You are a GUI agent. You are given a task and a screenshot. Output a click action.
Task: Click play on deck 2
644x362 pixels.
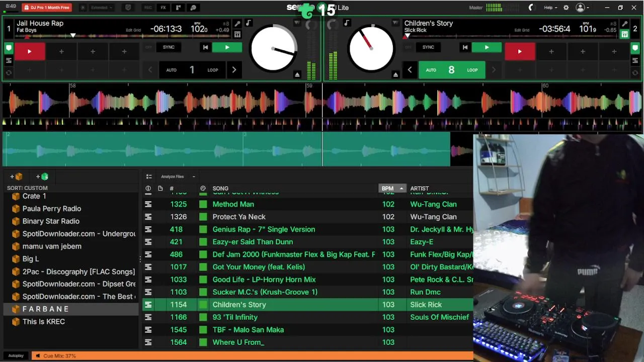[487, 47]
